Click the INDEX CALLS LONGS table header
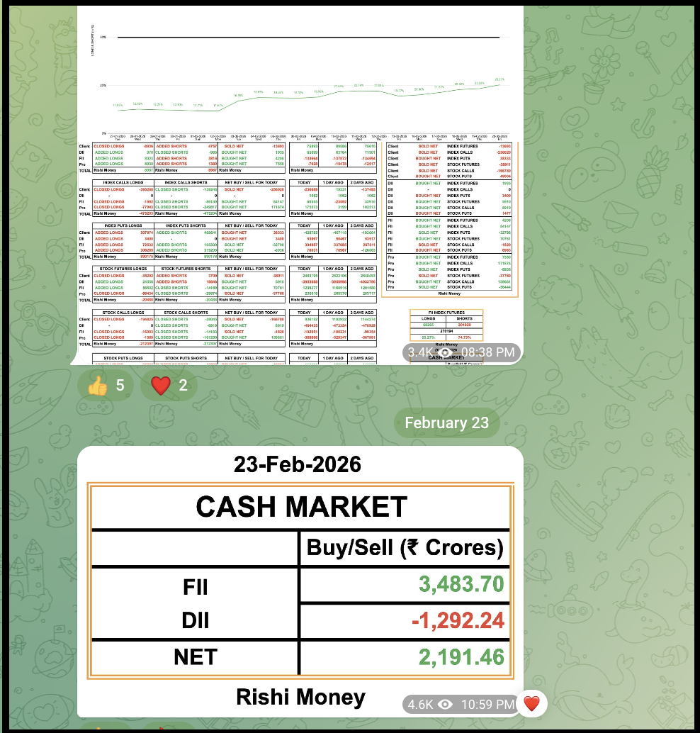This screenshot has width=700, height=733. (x=123, y=183)
